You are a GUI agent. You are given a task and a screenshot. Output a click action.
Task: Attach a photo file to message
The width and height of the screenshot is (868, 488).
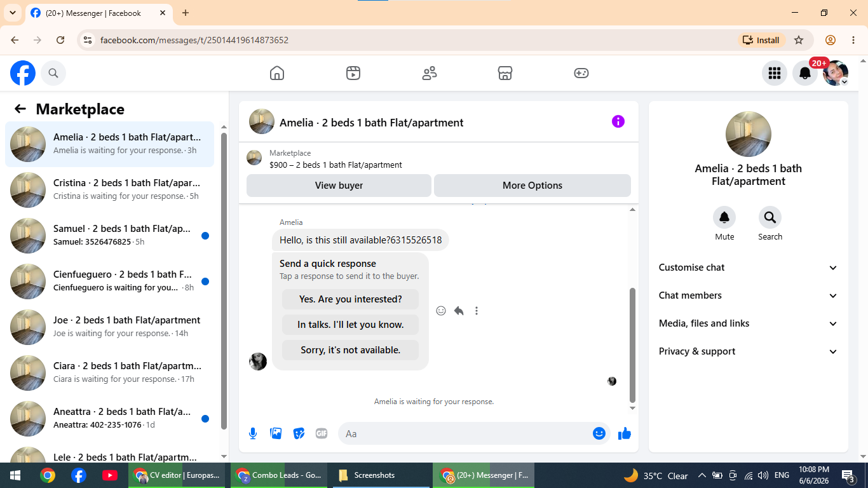276,433
